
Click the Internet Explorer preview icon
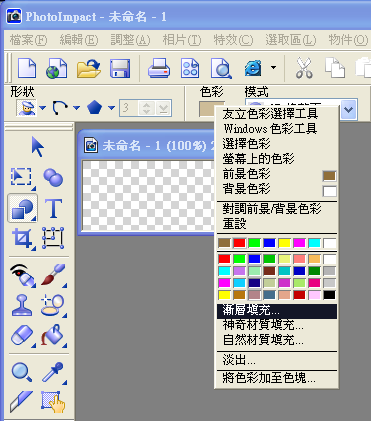coord(253,68)
